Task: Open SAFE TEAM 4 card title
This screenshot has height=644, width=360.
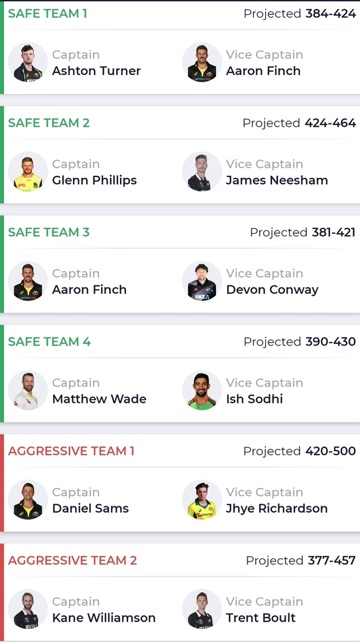Action: coord(49,341)
